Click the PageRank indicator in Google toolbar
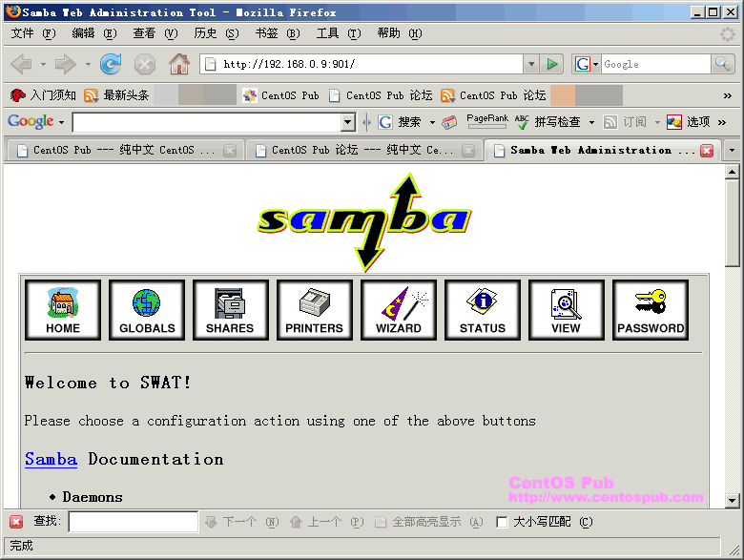Image resolution: width=744 pixels, height=560 pixels. coord(487,121)
